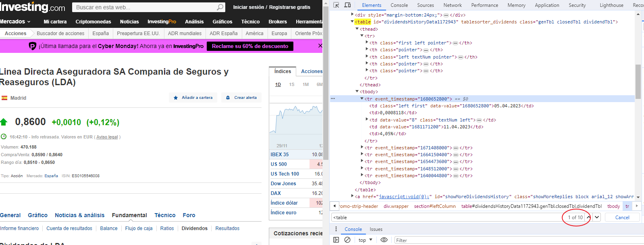The image size is (644, 245).
Task: Go to next search result in DevTools
Action: pyautogui.click(x=597, y=217)
